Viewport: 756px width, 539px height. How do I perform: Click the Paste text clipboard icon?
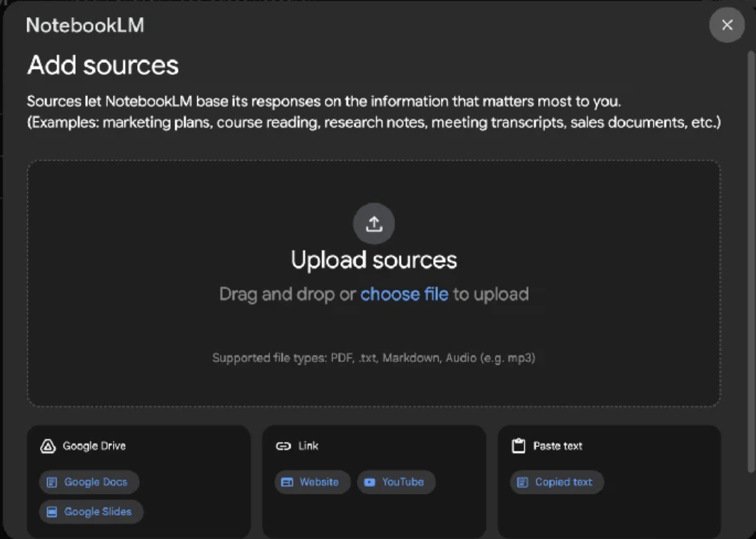(x=519, y=446)
